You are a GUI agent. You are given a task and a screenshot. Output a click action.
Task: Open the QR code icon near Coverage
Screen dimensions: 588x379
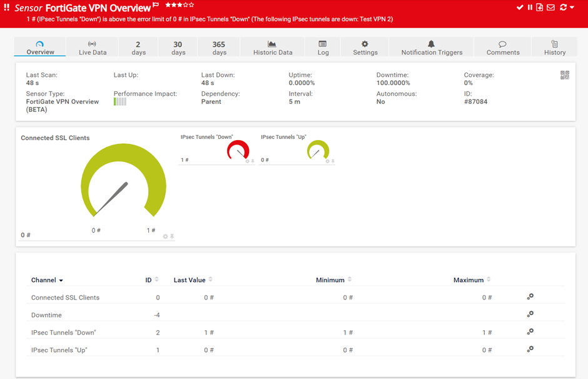(565, 75)
